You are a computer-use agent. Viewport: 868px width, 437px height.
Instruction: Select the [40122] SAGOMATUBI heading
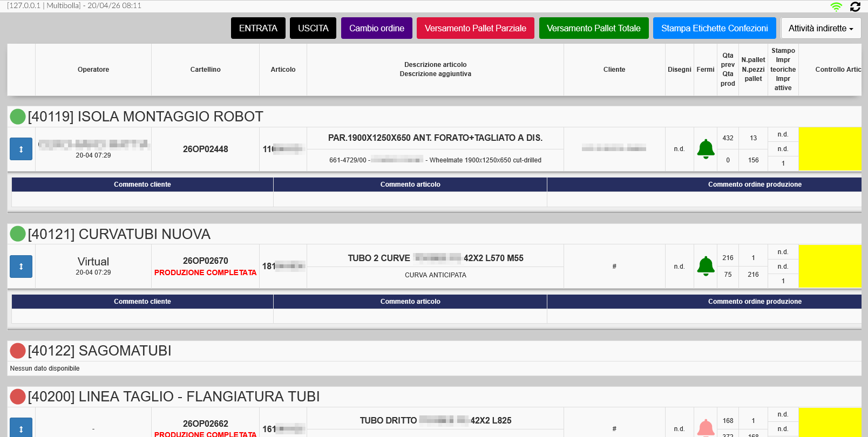[100, 351]
